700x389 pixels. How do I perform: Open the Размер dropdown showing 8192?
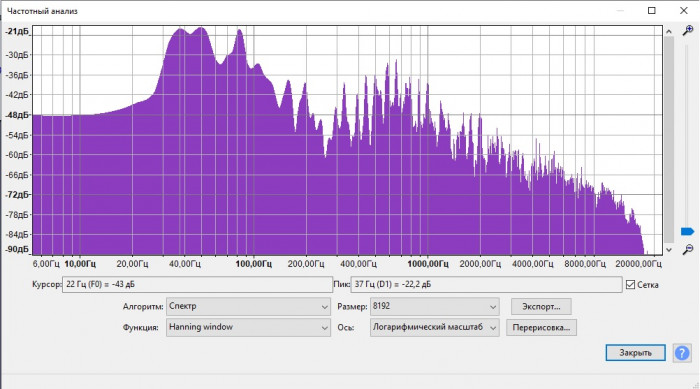tap(434, 307)
